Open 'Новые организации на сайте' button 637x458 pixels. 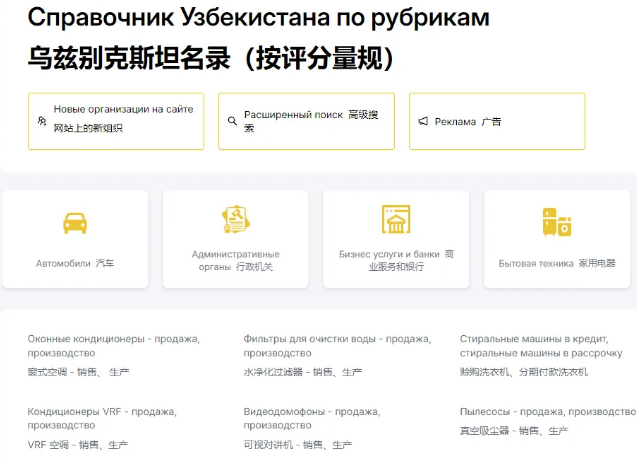pos(123,109)
